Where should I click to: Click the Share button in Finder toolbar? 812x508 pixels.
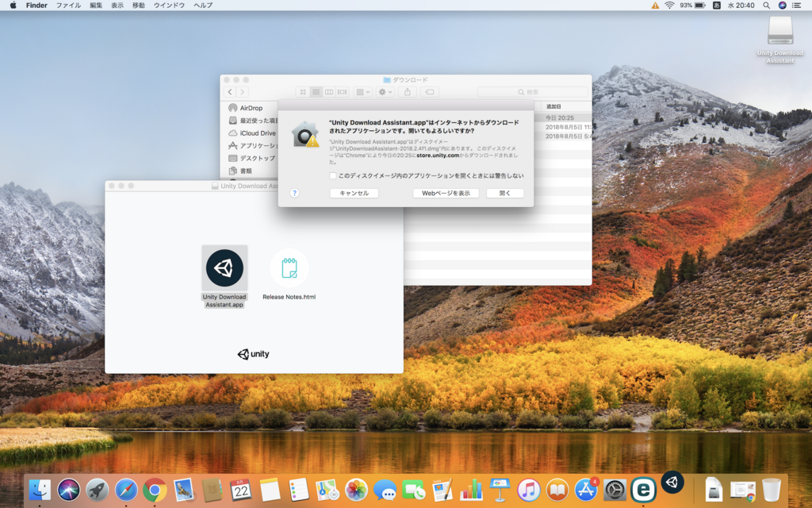[x=408, y=92]
